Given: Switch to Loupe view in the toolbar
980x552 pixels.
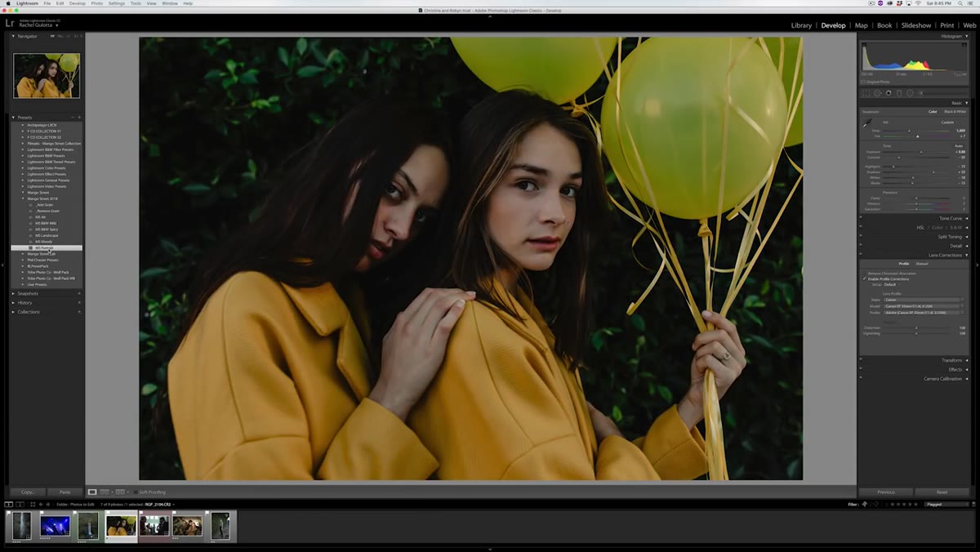Looking at the screenshot, I should point(92,492).
